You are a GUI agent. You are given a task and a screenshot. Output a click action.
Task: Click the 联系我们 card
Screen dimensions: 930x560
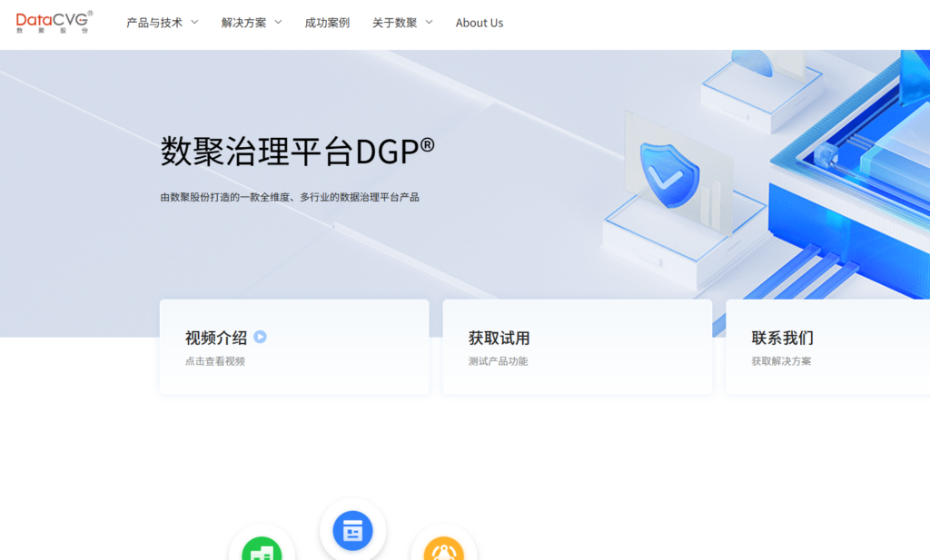click(826, 347)
